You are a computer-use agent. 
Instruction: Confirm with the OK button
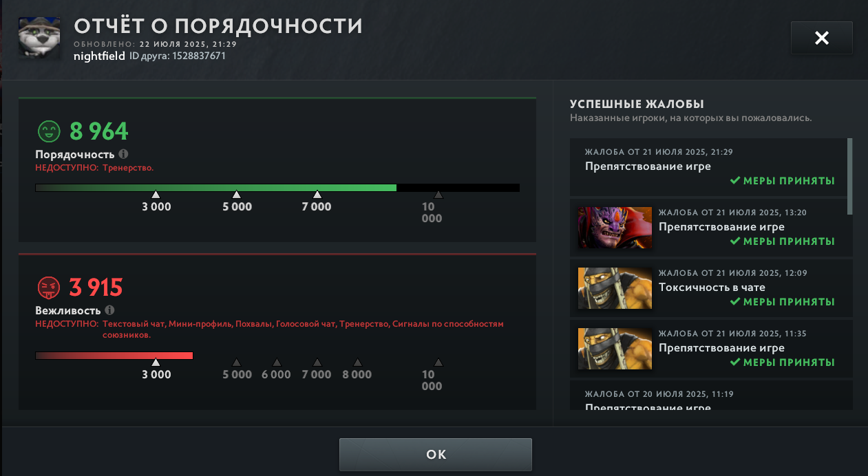point(436,455)
